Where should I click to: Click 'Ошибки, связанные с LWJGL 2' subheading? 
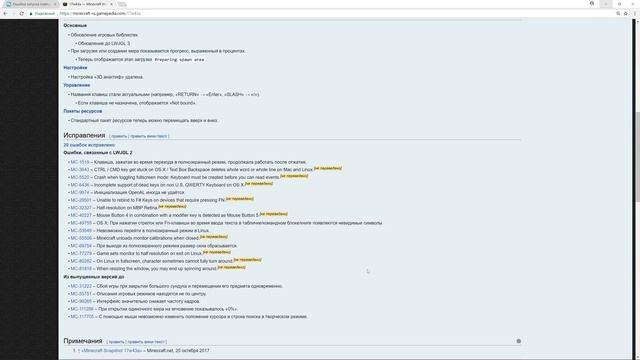click(x=98, y=153)
